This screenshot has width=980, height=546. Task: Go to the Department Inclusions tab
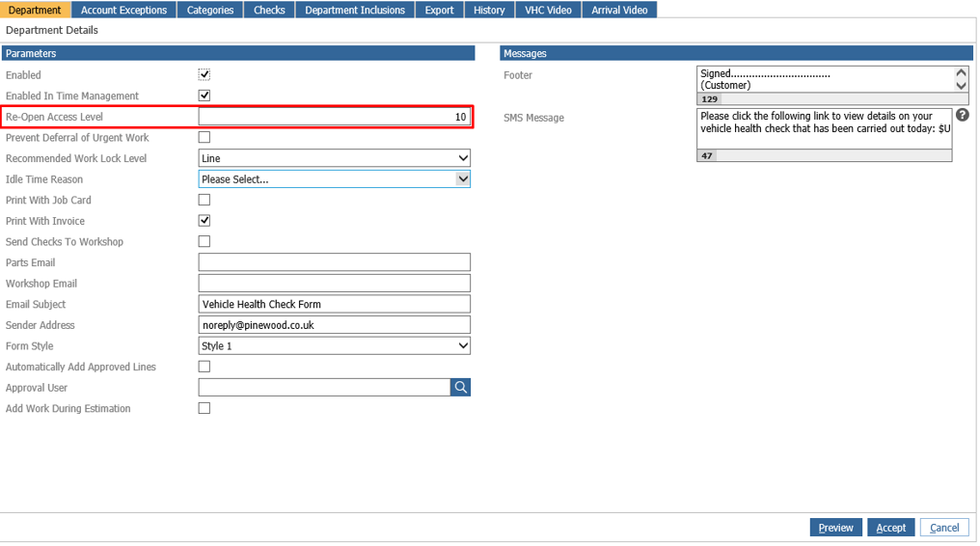(355, 10)
